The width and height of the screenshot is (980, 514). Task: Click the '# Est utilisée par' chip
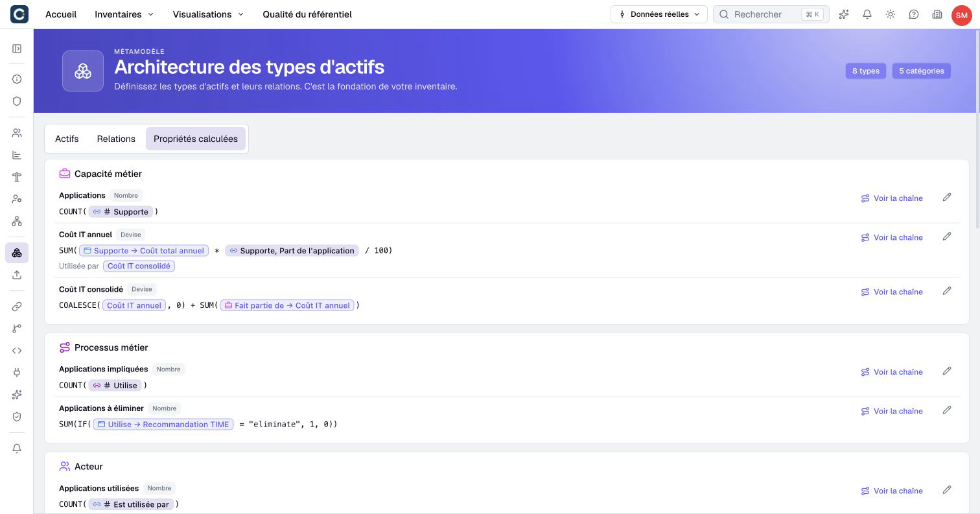click(131, 504)
